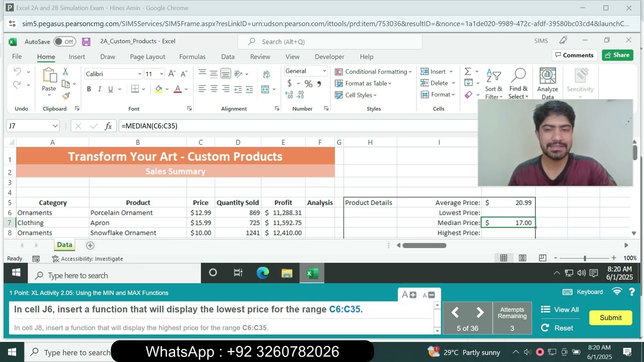
Task: Open the Calibri font name dropdown
Action: (x=139, y=74)
